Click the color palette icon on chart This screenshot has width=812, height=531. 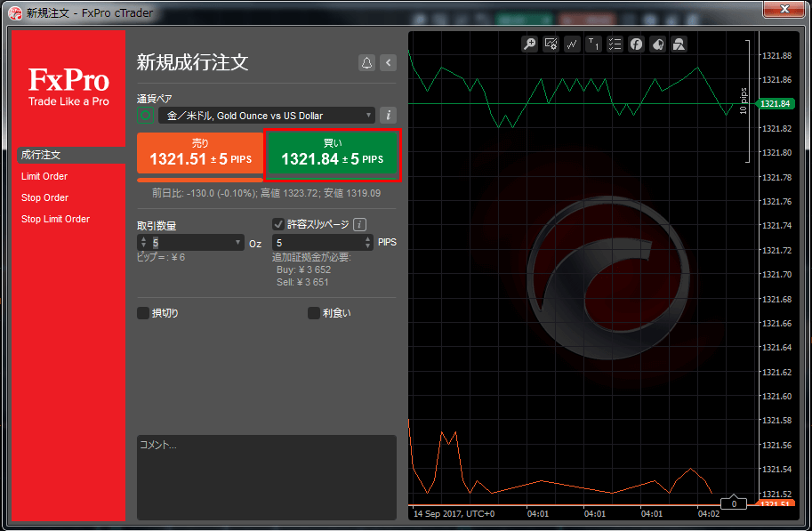657,44
